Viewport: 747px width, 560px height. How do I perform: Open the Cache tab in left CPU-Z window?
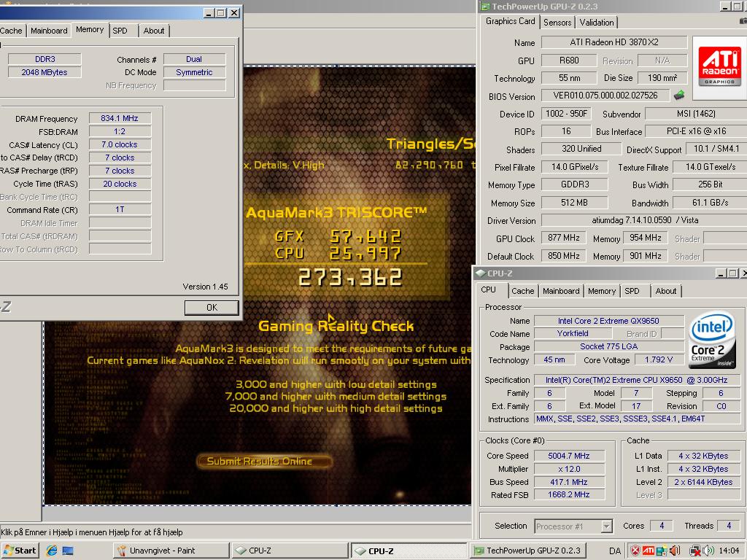(x=12, y=31)
